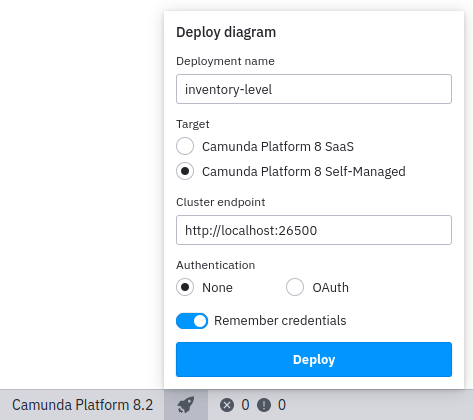Viewport: 473px width, 420px height.
Task: Click the blue Deploy button
Action: 314,359
